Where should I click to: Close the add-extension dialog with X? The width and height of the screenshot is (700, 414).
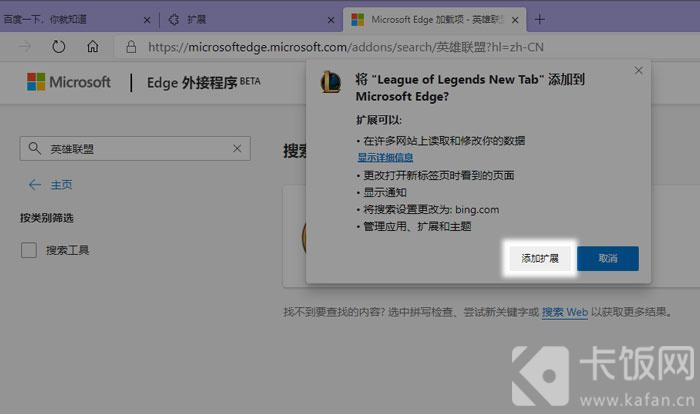tap(638, 70)
